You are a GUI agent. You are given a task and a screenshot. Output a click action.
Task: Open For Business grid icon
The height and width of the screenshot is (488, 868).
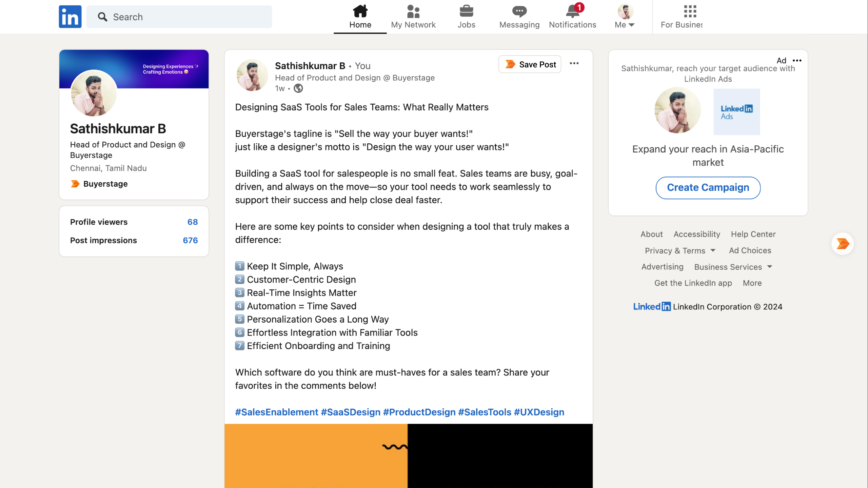pyautogui.click(x=690, y=12)
